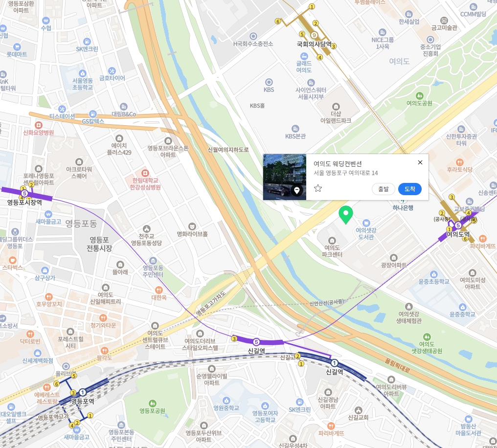497x448 pixels.
Task: Select the 신길역 line 5 station icon
Action: point(256,342)
